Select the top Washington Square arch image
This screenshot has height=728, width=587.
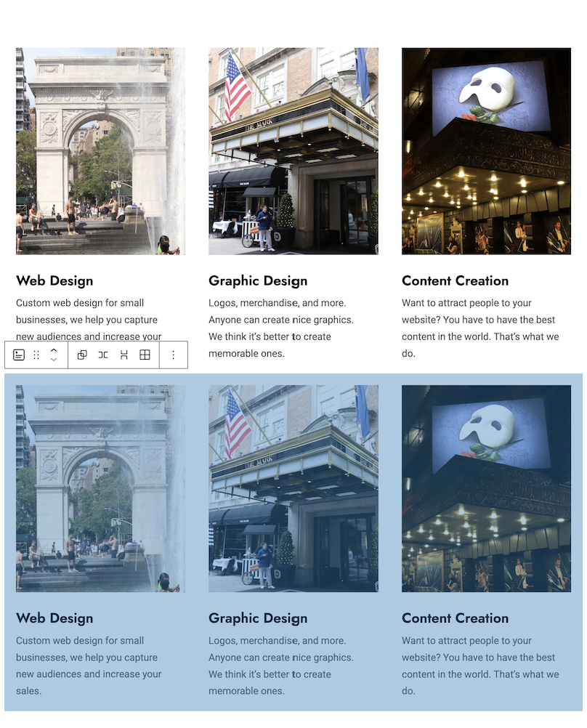coord(100,151)
